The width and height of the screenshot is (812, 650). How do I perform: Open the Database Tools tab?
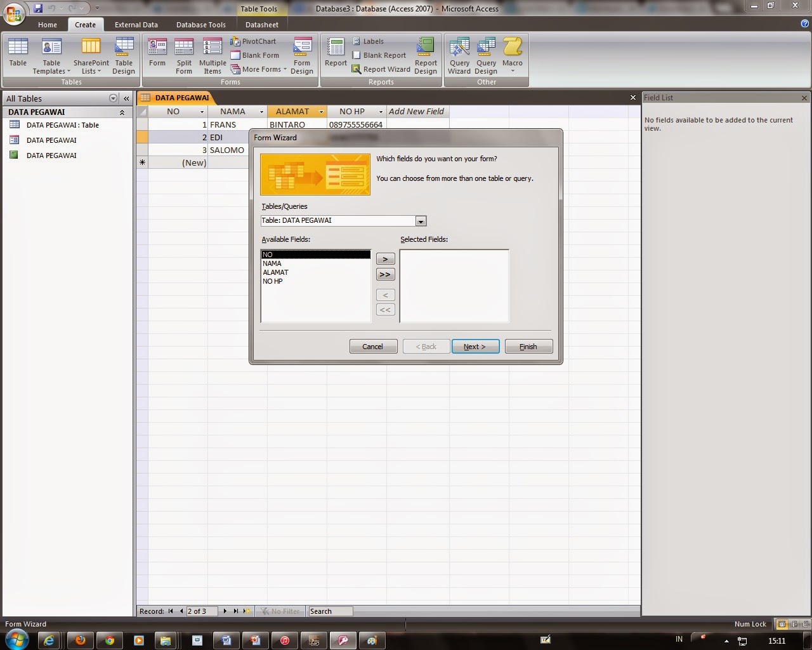201,25
